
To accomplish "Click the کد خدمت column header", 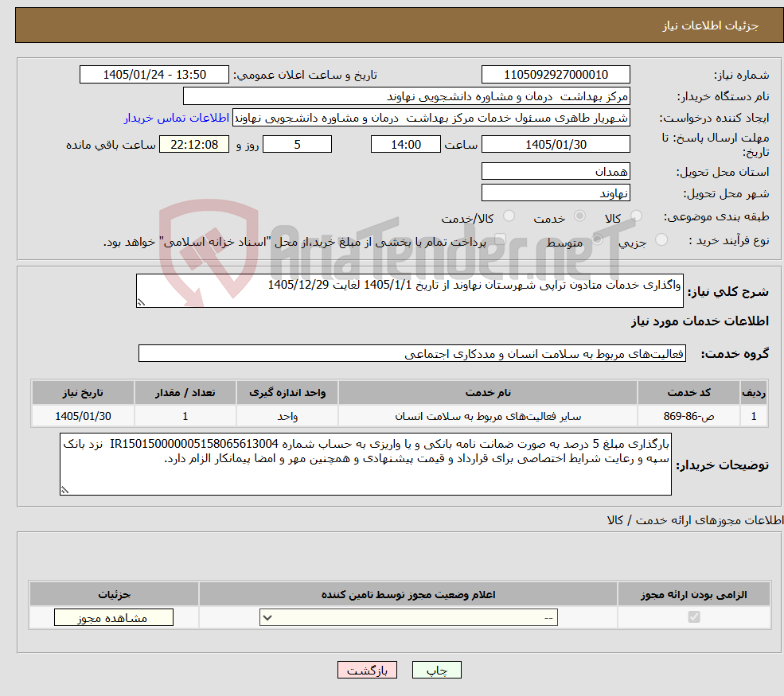I will [688, 393].
